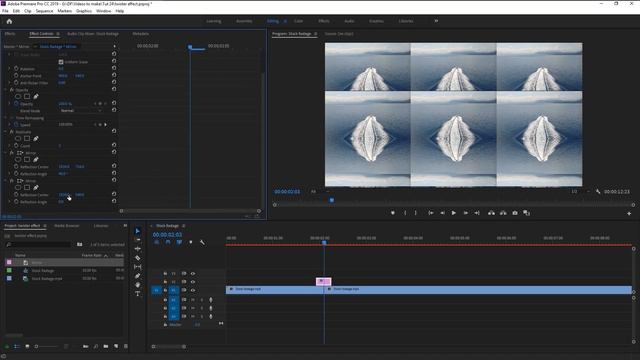Viewport: 640px width, 360px height.
Task: Create a new bin in Project panel
Action: tap(106, 346)
